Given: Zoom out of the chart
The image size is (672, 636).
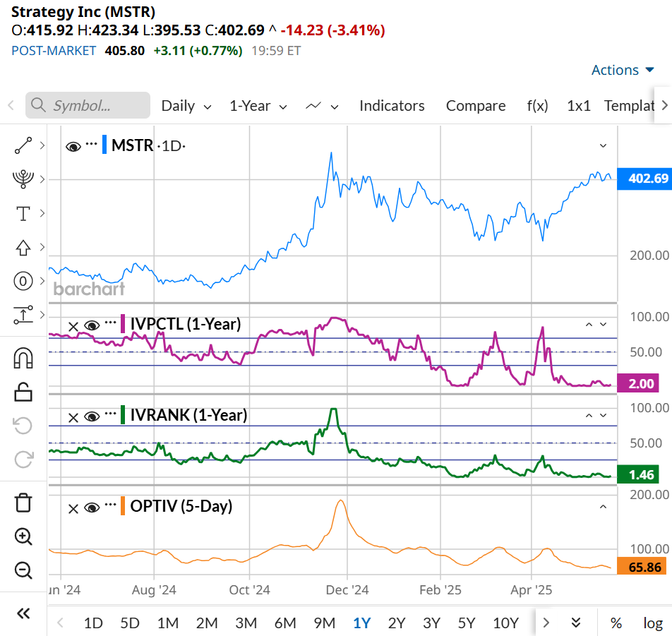Looking at the screenshot, I should [x=23, y=570].
